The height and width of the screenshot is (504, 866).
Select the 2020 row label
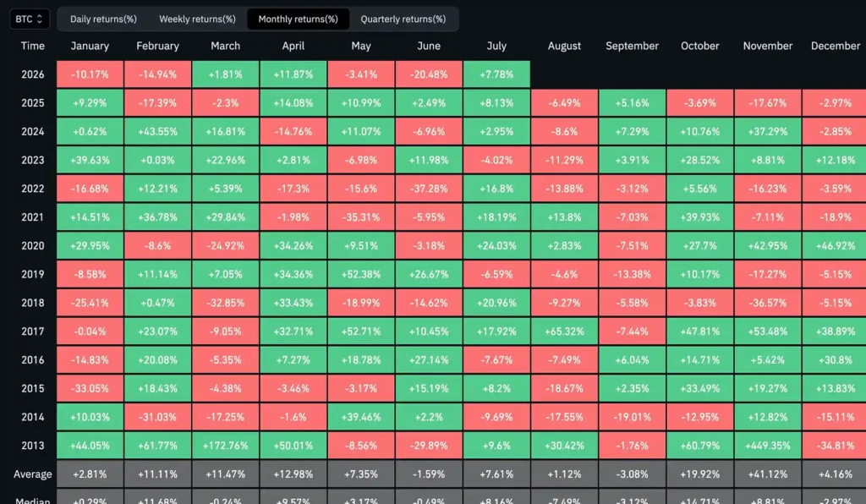tap(33, 245)
